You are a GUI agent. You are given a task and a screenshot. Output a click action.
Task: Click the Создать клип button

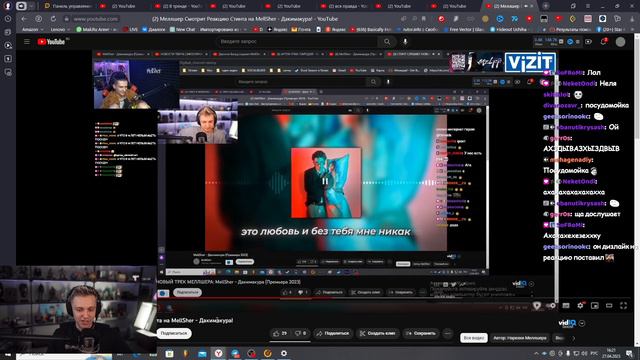pos(378,333)
